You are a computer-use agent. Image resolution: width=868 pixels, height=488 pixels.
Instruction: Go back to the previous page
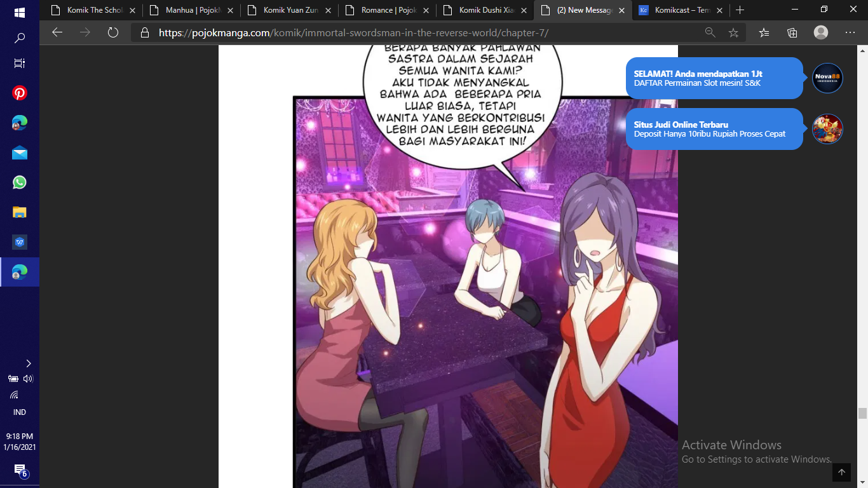point(57,32)
